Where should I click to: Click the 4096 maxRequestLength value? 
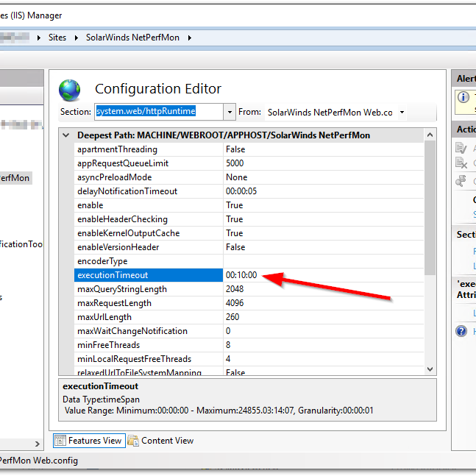click(x=235, y=303)
